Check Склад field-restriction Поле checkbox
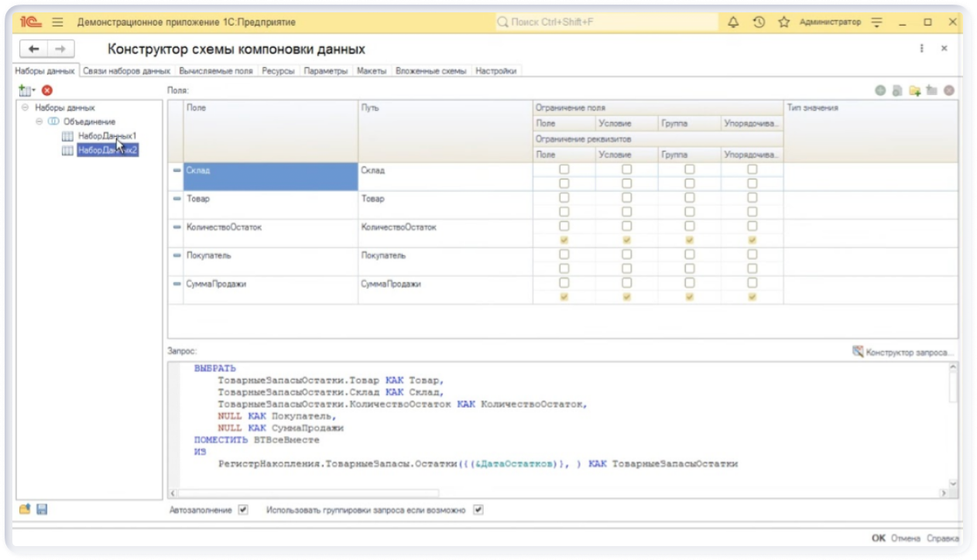This screenshot has width=977, height=560. tap(564, 169)
